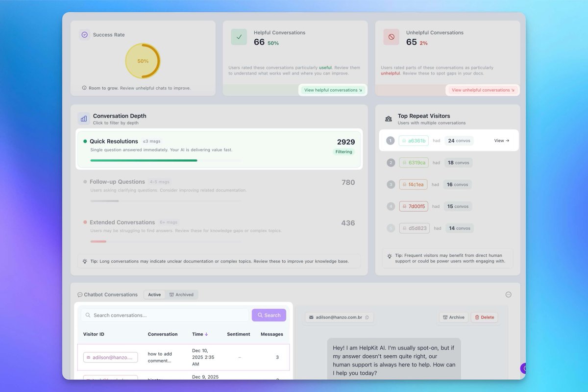Click the rank 5 badge for visitor d5d823

click(x=391, y=228)
